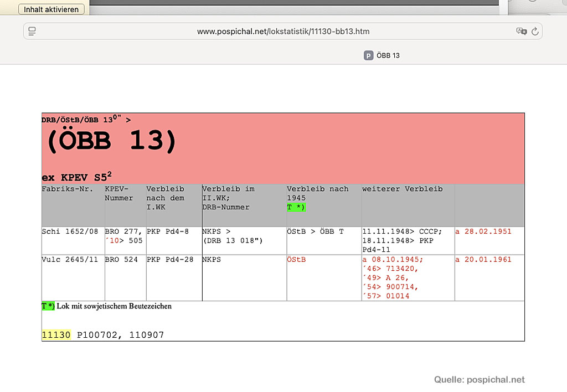Click the yellow highlighted 11130 number

(x=56, y=335)
